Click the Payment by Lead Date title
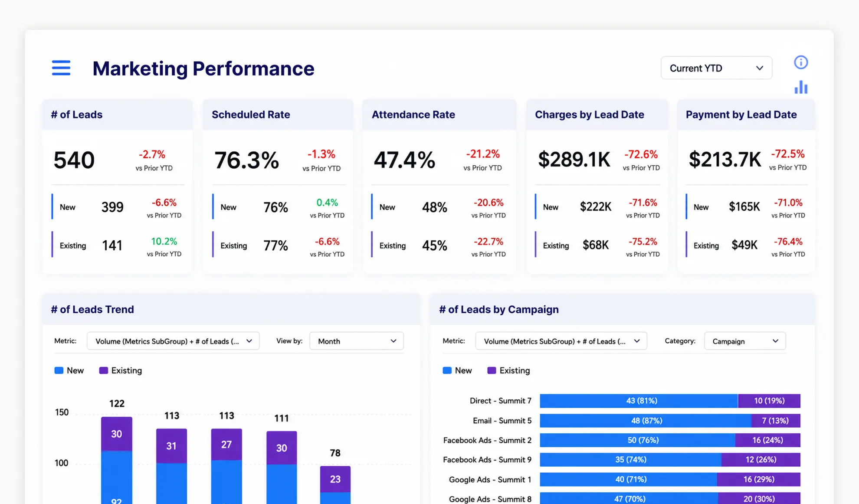This screenshot has width=859, height=504. point(741,115)
